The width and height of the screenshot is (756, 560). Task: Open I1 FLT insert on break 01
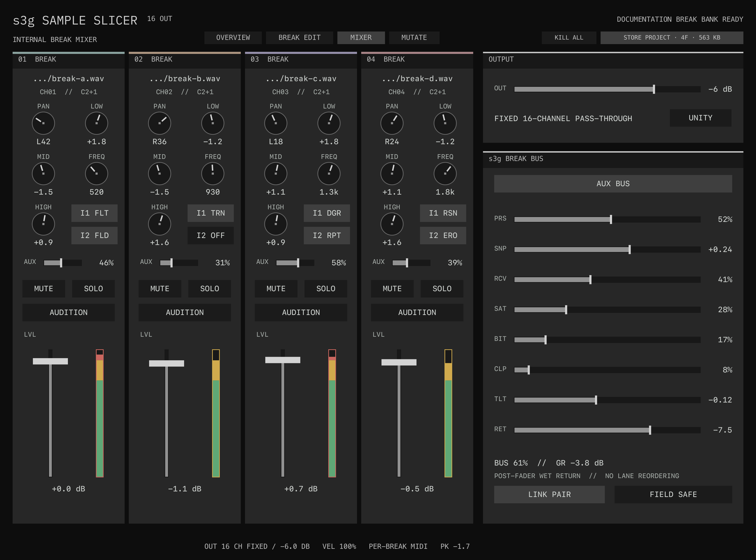94,213
